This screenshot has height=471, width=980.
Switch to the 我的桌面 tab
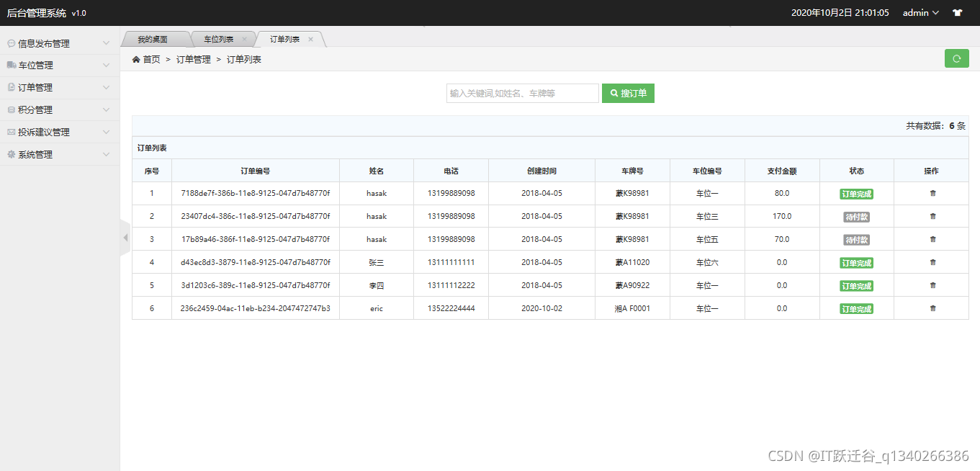(153, 39)
